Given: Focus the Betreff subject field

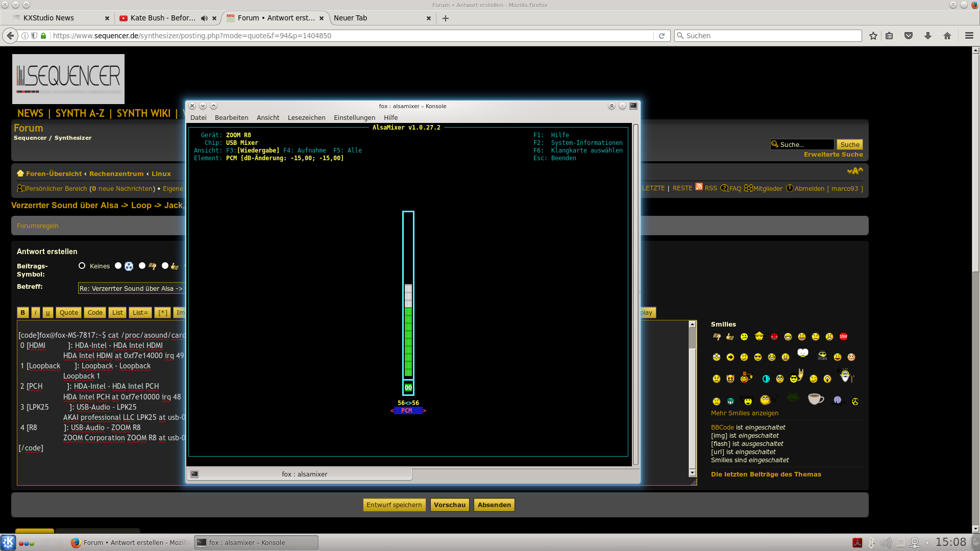Looking at the screenshot, I should click(132, 288).
